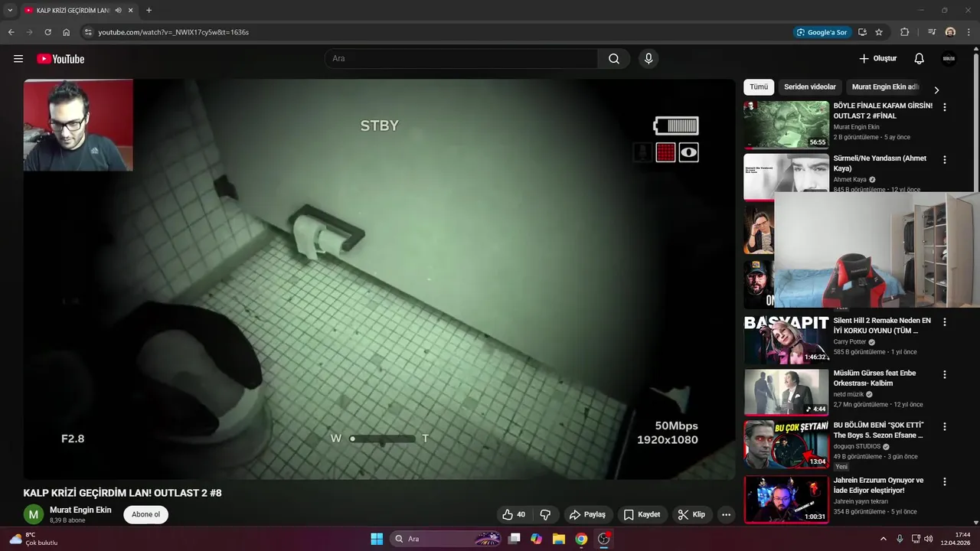Open more actions menu under the video
980x551 pixels.
(726, 514)
